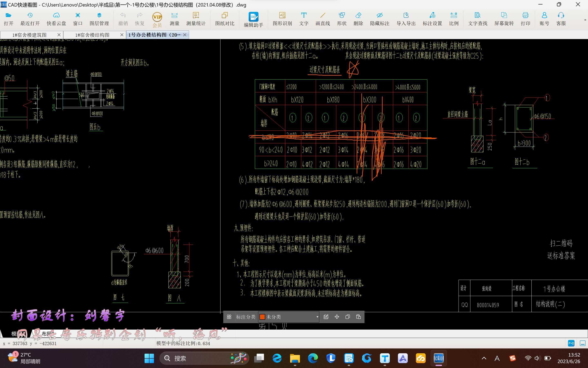Screen dimensions: 588x368
Task: Pick the 画直线 line drawing tool
Action: point(323,19)
